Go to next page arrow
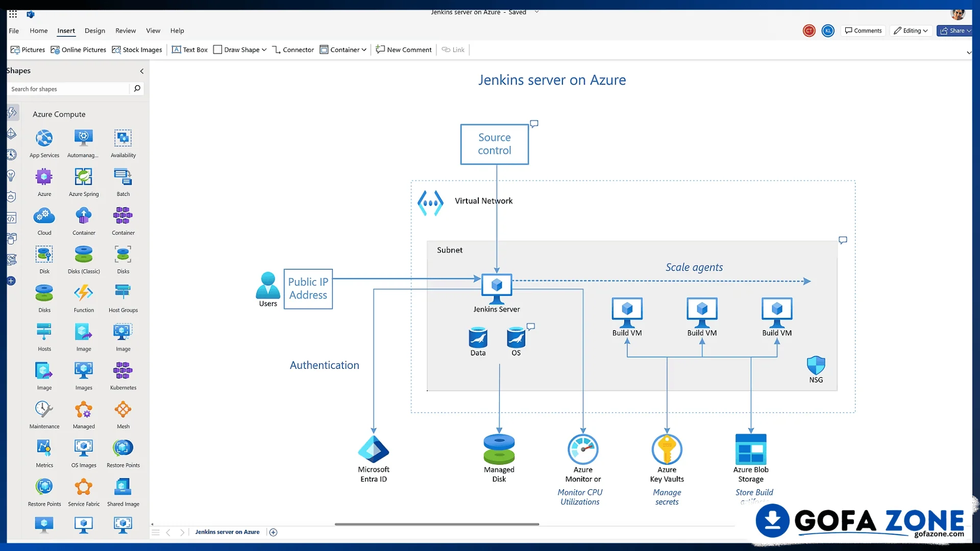The height and width of the screenshot is (551, 980). click(x=182, y=532)
